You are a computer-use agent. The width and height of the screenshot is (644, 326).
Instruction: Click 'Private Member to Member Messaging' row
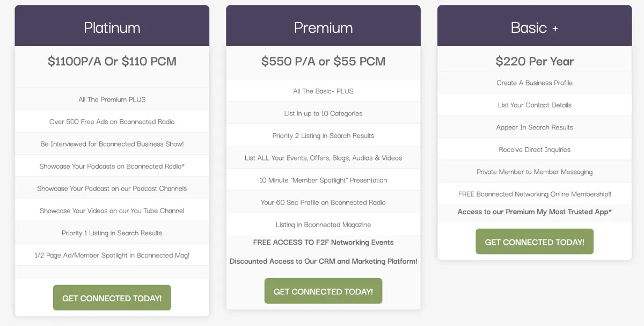tap(535, 172)
